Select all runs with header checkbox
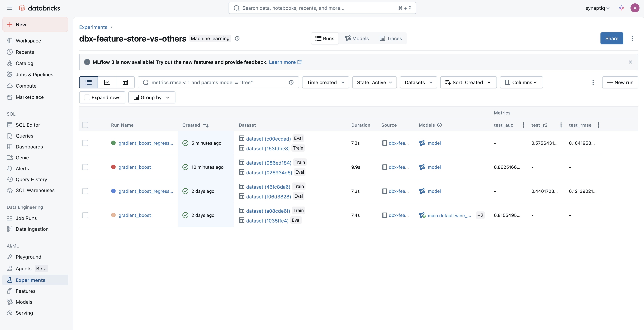This screenshot has width=644, height=330. click(x=85, y=125)
